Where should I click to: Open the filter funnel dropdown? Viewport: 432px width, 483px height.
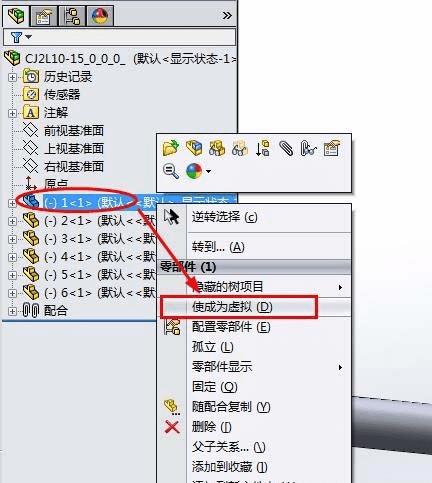[21, 37]
